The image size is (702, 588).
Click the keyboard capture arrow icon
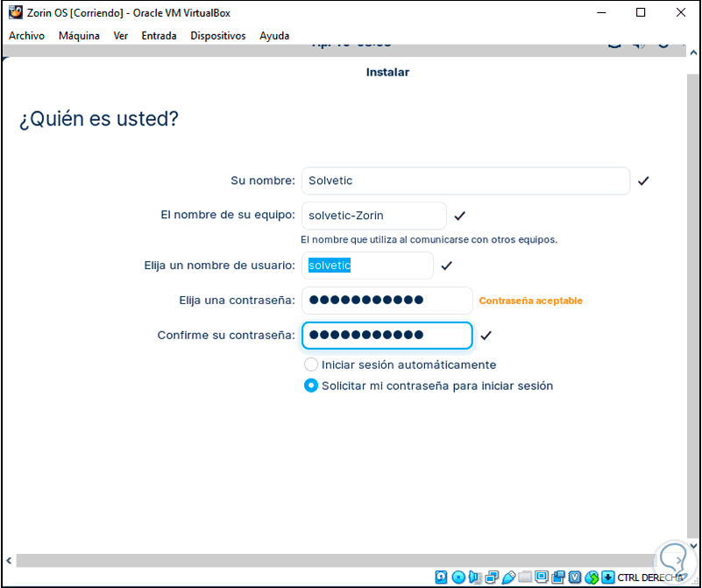click(x=607, y=577)
